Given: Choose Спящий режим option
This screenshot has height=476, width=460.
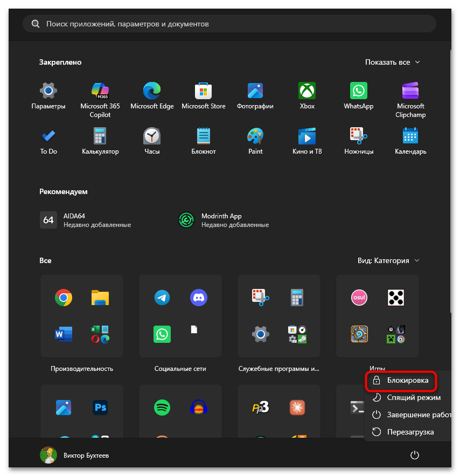Looking at the screenshot, I should 408,397.
